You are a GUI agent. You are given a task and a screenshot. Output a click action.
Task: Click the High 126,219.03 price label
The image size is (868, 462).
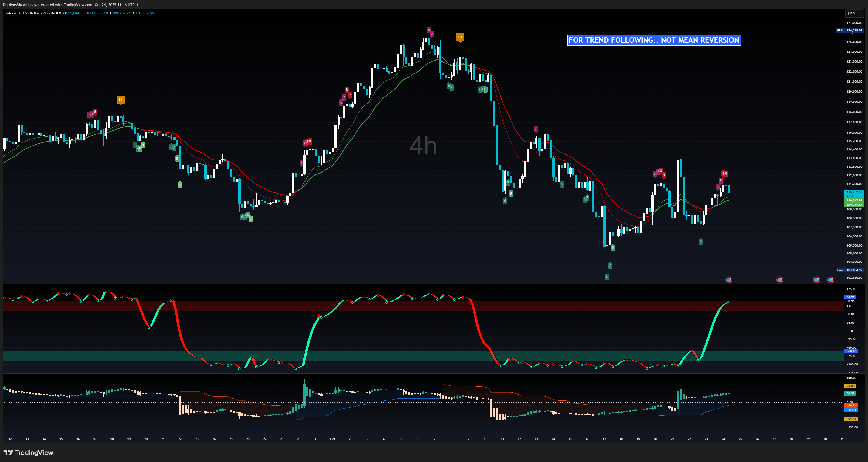tap(854, 30)
